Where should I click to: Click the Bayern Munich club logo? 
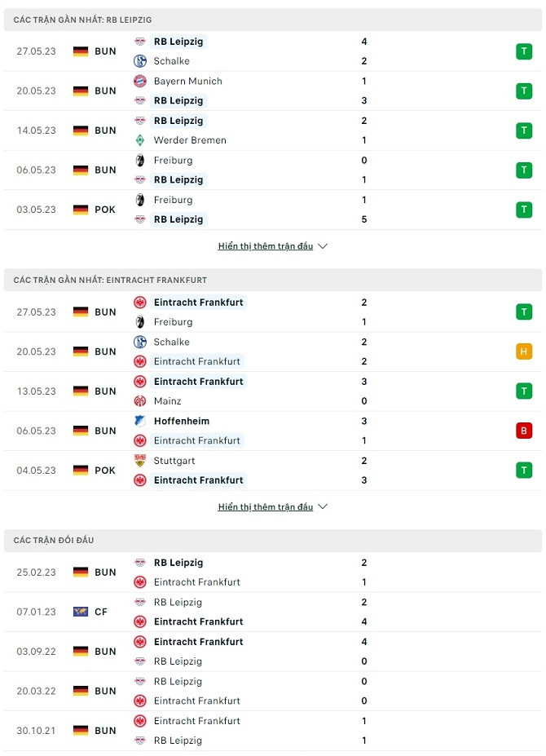tap(140, 81)
